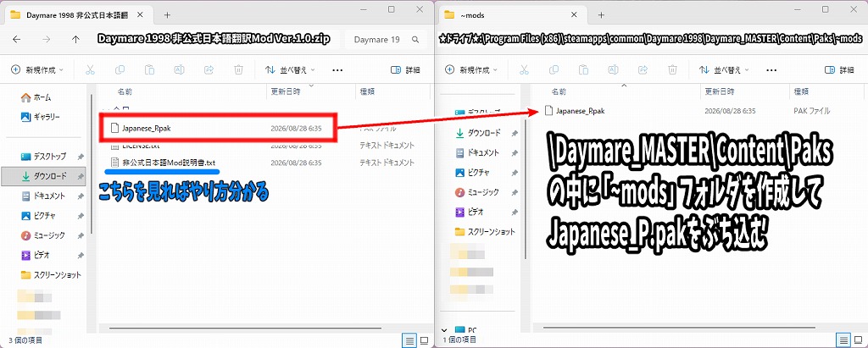Click Share icon in Daymare zip window
The height and width of the screenshot is (348, 868).
pos(209,69)
